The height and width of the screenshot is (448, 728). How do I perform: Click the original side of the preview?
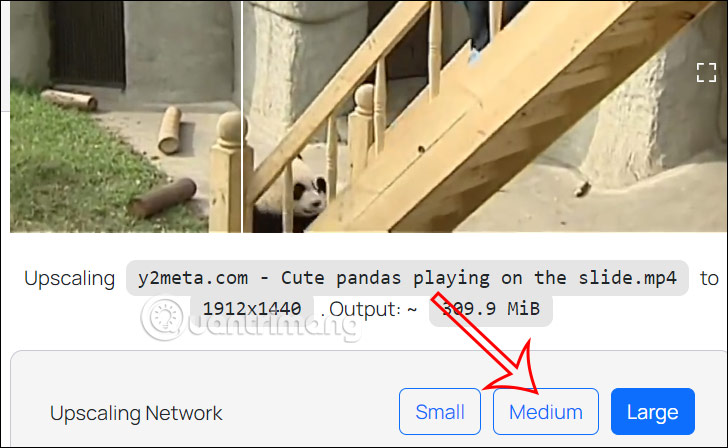pyautogui.click(x=125, y=116)
